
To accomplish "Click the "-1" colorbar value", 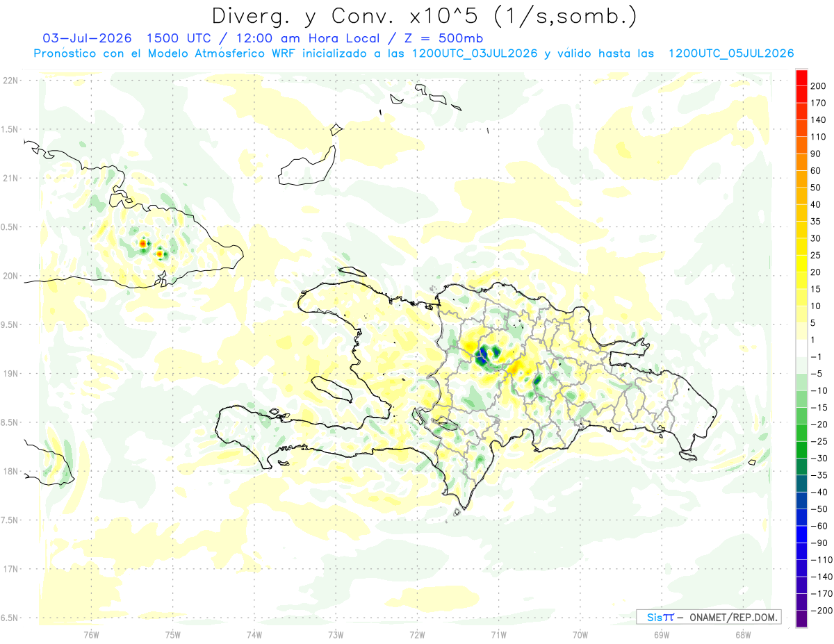I will tap(816, 356).
